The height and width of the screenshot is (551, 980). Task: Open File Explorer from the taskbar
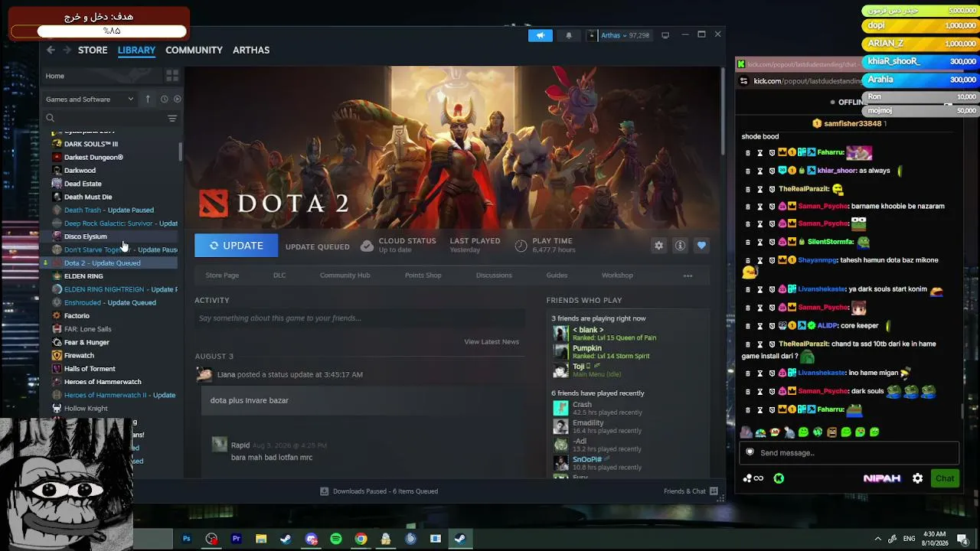tap(261, 539)
